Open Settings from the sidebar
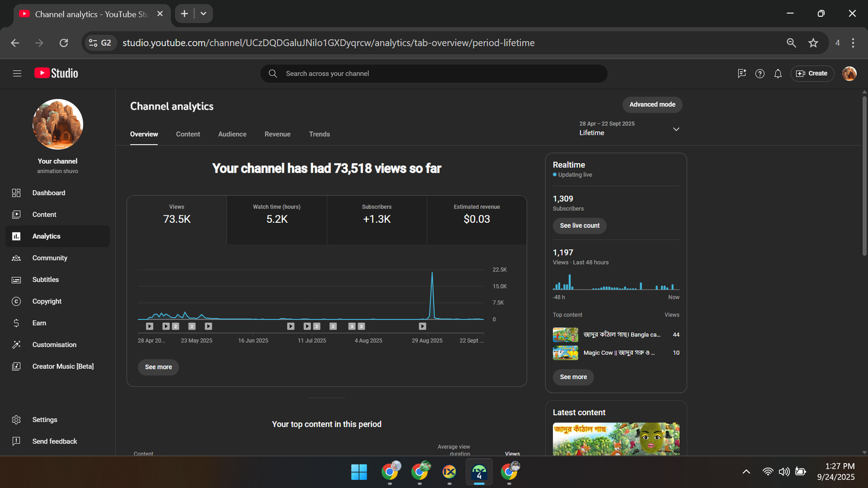The image size is (868, 488). 44,420
